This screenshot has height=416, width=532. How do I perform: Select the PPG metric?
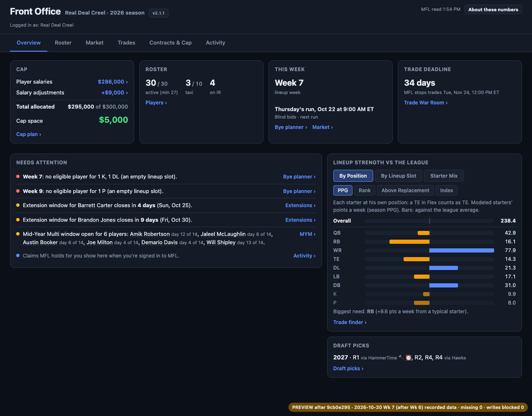(x=343, y=191)
